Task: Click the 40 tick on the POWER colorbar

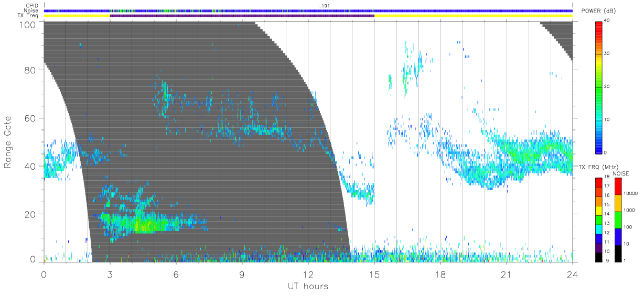Action: coord(607,20)
